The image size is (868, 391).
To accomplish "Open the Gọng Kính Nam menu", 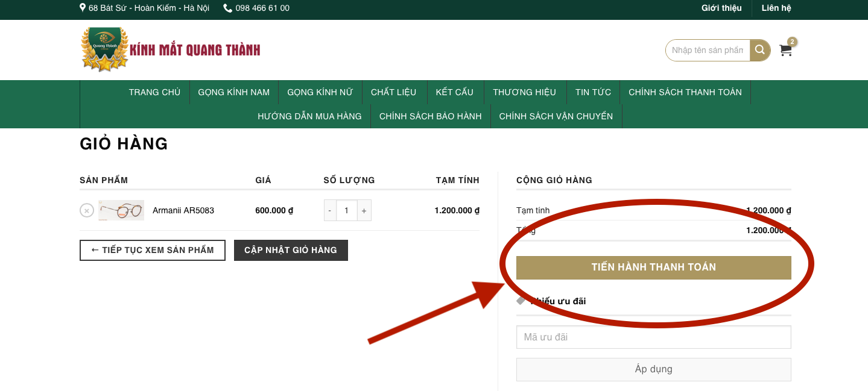I will pyautogui.click(x=233, y=92).
